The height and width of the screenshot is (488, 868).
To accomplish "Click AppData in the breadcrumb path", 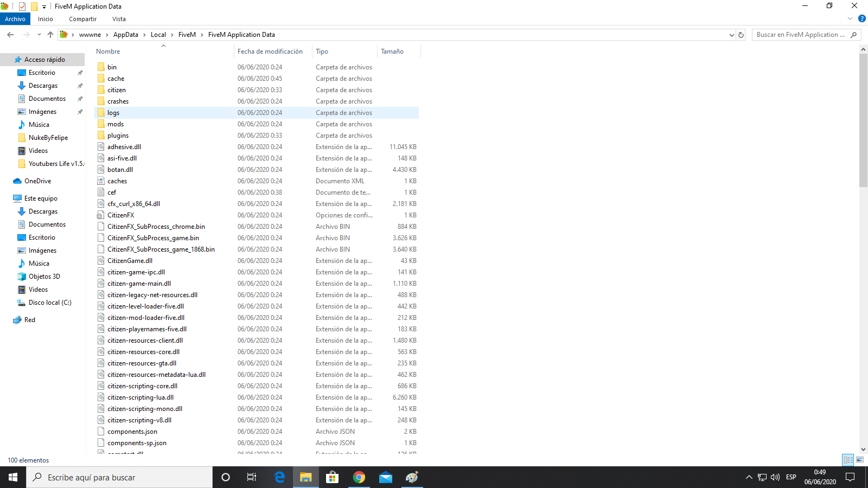I will coord(126,34).
